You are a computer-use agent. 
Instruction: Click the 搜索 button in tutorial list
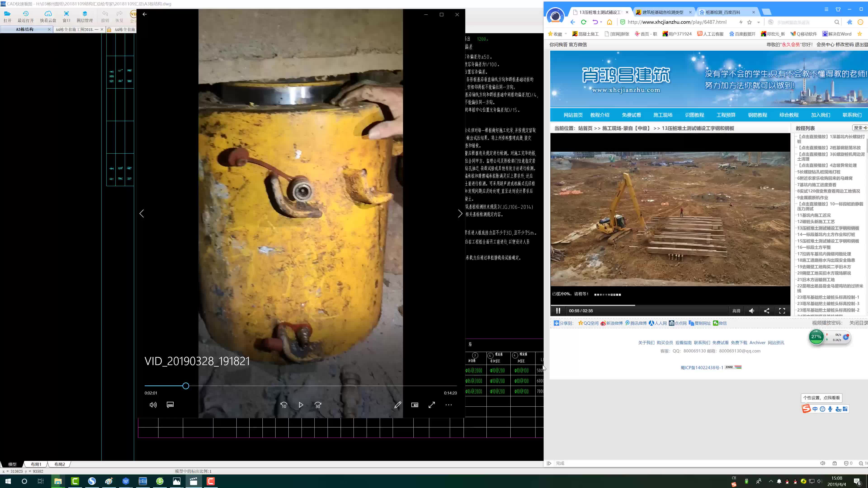coord(860,128)
